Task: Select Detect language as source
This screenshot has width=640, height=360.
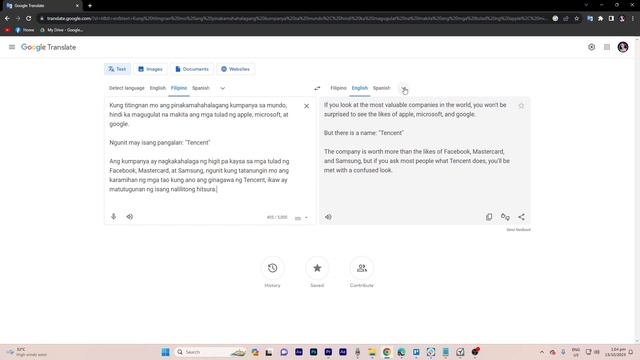Action: point(127,88)
